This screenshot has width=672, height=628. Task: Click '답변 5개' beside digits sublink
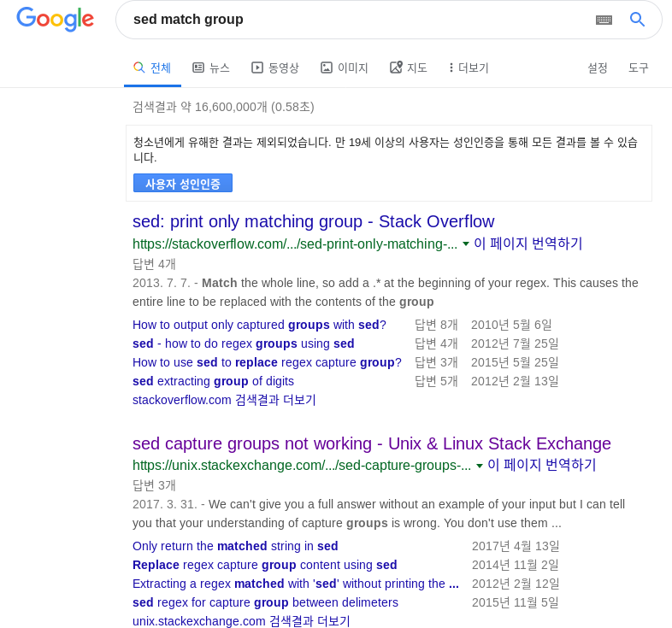click(x=436, y=381)
